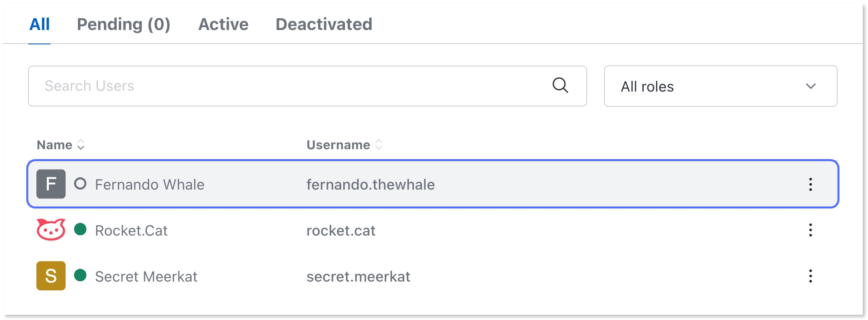Expand the All roles dropdown

pyautogui.click(x=720, y=86)
